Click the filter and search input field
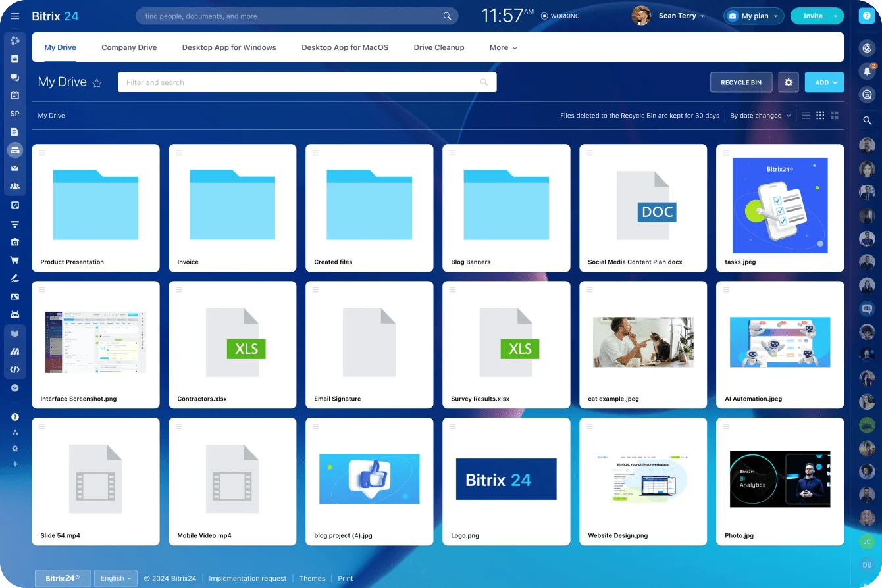The image size is (882, 588). (296, 82)
